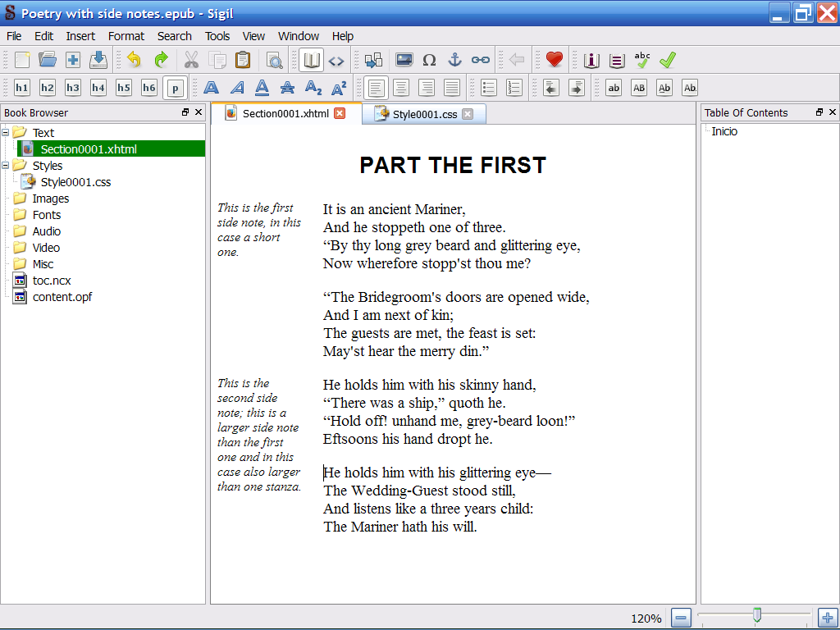Viewport: 840px width, 630px height.
Task: Select Style0001.css in Book Browser
Action: coord(75,182)
